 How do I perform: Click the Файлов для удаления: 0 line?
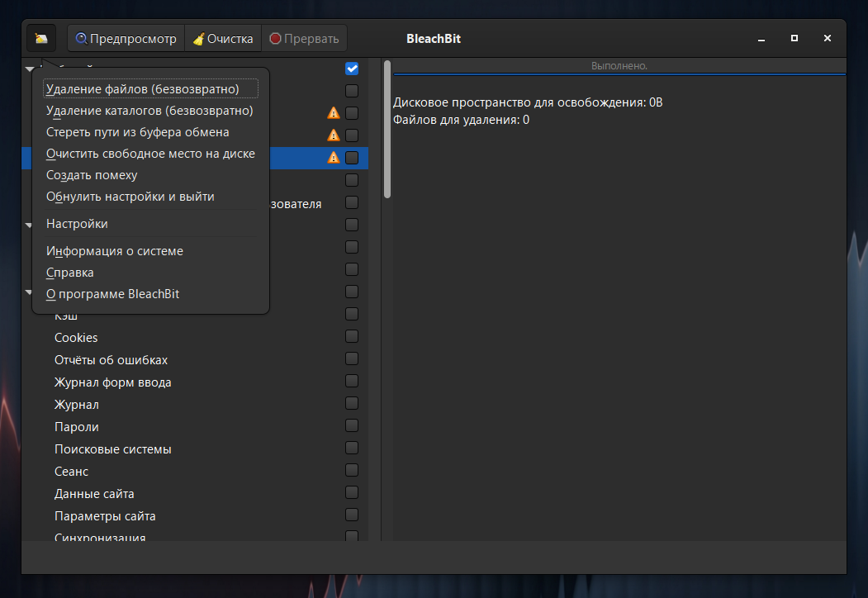coord(461,120)
